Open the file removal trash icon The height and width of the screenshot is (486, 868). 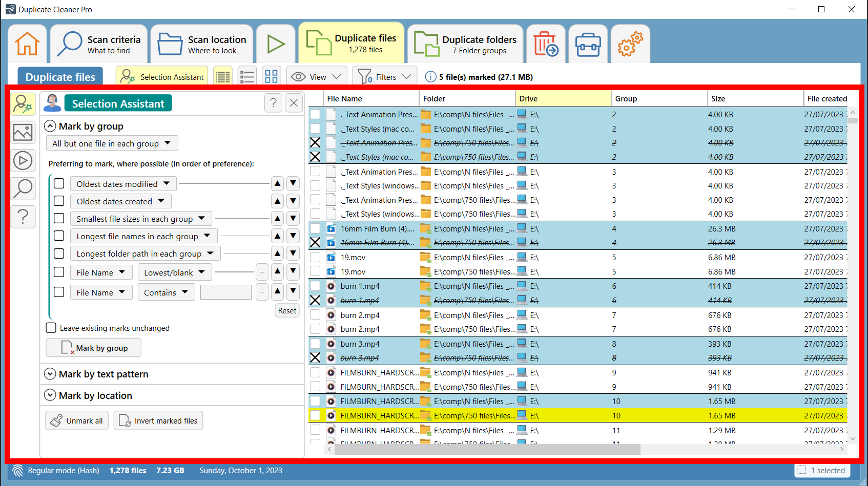(546, 44)
